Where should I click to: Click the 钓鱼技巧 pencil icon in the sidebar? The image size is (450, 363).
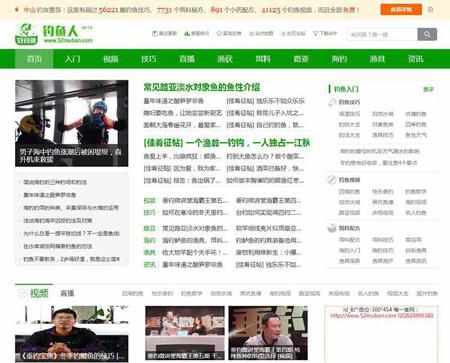pos(332,102)
